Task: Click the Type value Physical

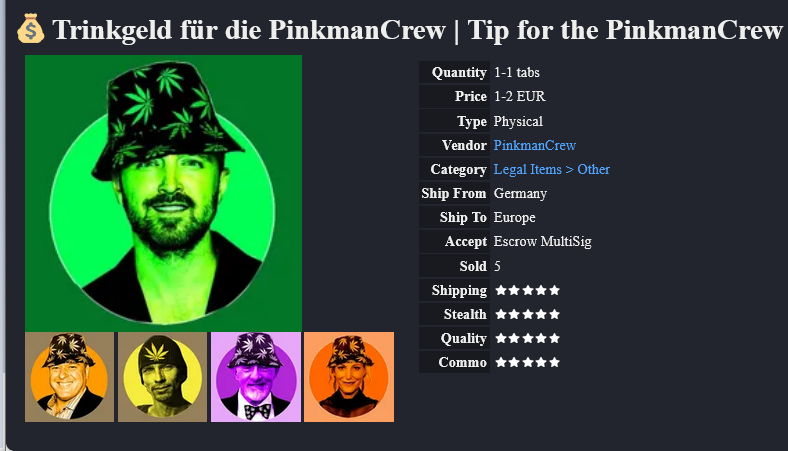Action: tap(518, 121)
